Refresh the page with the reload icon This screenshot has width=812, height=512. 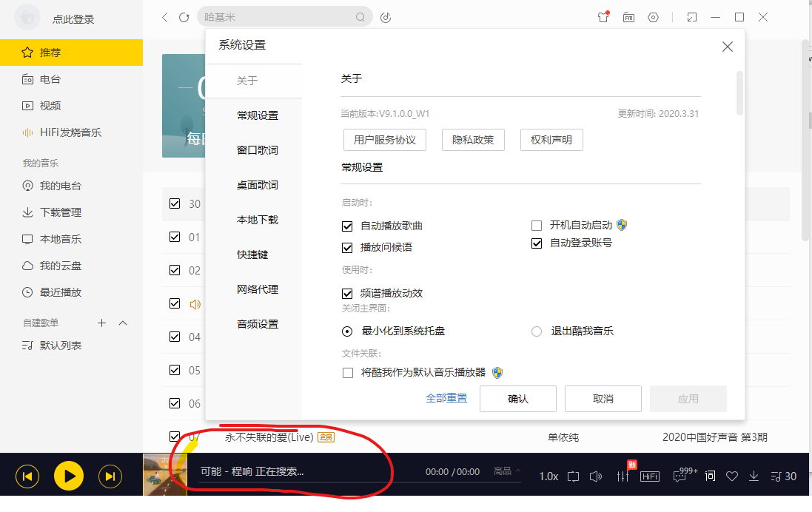pos(184,18)
